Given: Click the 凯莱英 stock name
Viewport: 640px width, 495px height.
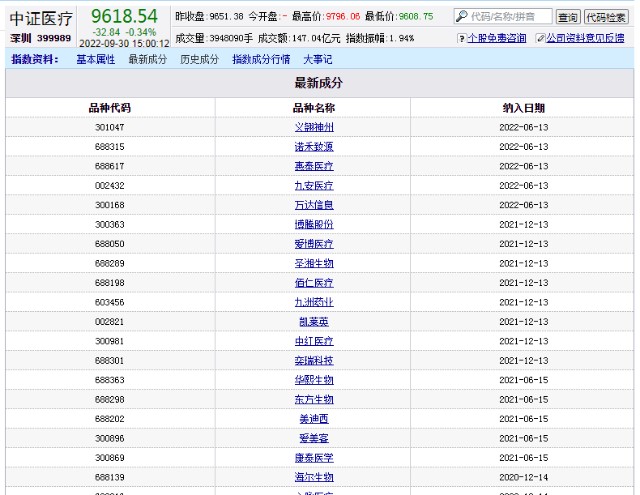Looking at the screenshot, I should tap(313, 322).
